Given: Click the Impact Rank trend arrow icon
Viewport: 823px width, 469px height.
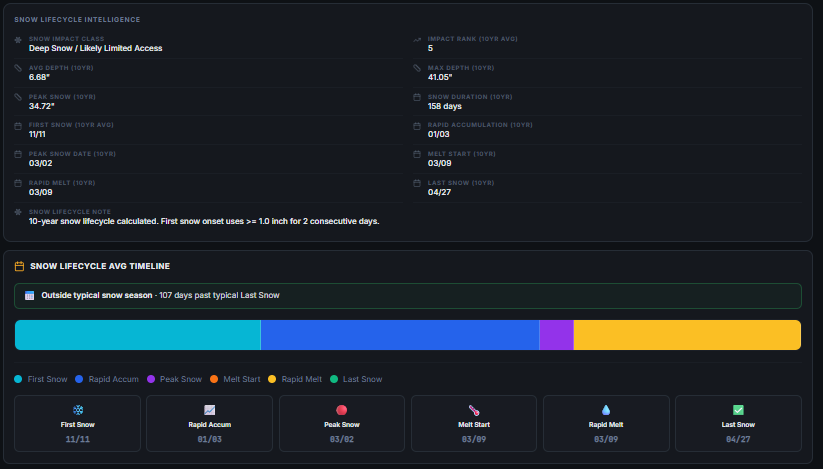Looking at the screenshot, I should (x=417, y=40).
